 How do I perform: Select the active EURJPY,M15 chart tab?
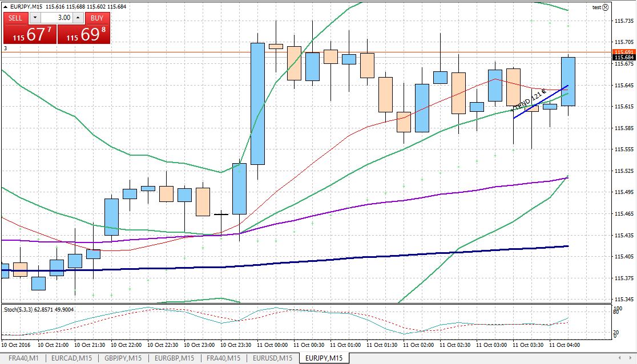(x=324, y=358)
